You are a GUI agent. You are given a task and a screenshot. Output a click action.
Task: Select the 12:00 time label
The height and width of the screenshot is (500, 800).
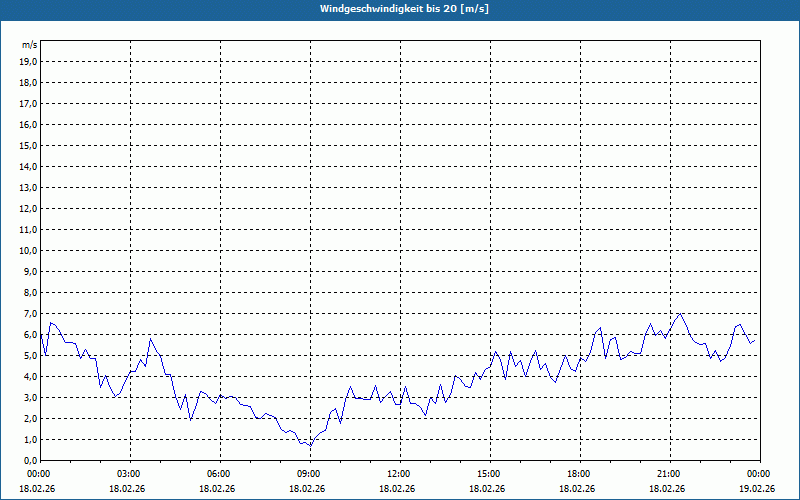398,474
